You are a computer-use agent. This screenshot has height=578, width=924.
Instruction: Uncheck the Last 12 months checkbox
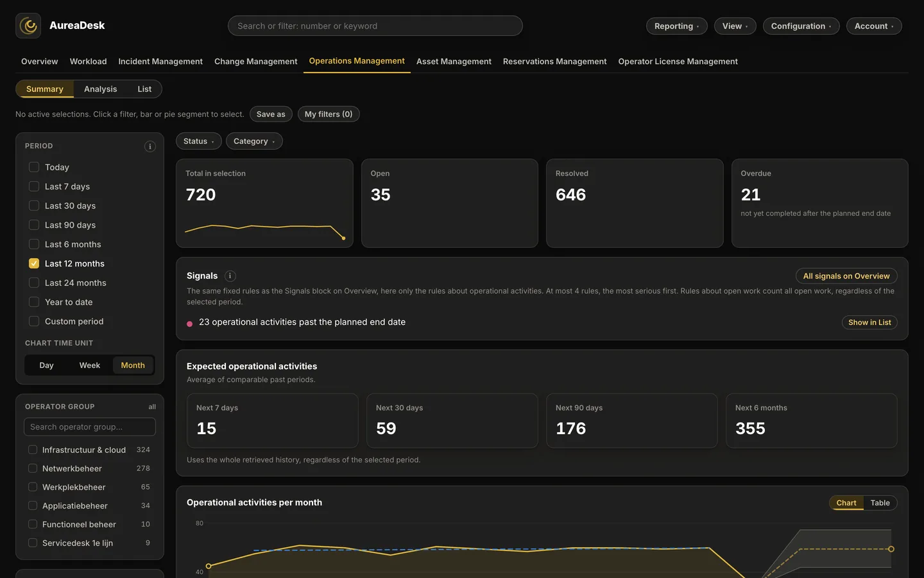[x=34, y=263]
